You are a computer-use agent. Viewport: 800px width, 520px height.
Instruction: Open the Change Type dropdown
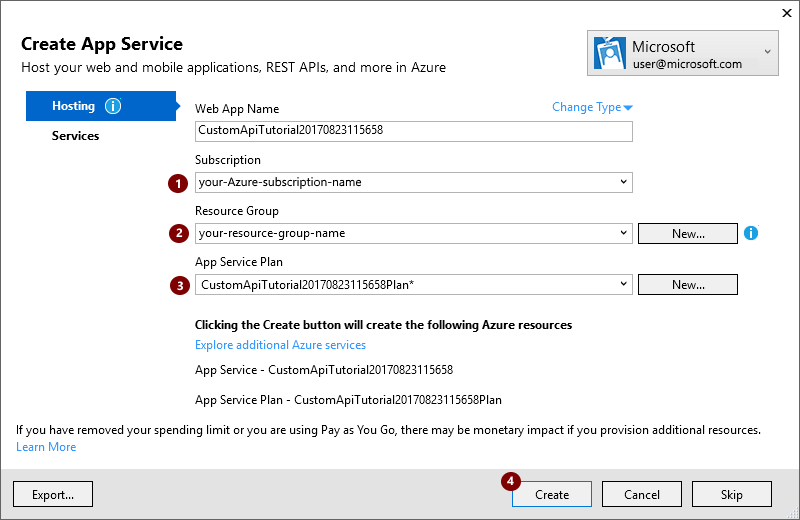pyautogui.click(x=592, y=107)
